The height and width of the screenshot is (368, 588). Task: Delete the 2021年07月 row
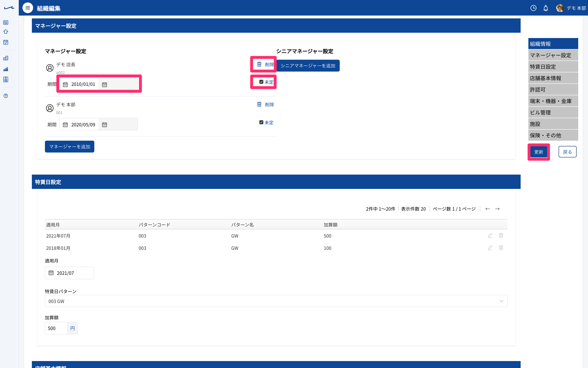click(501, 235)
